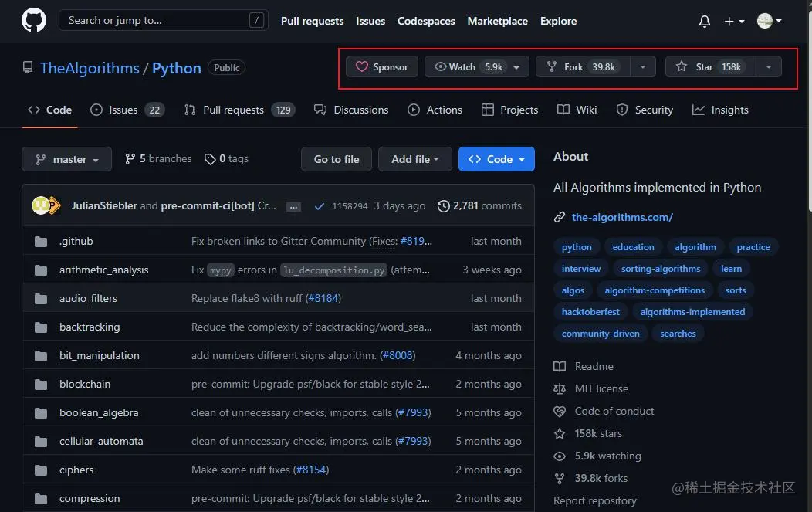Fork the Python repository
The width and height of the screenshot is (812, 512).
point(583,67)
